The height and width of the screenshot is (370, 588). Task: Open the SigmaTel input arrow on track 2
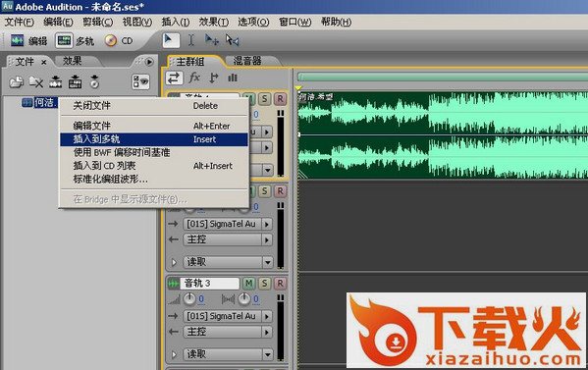click(x=267, y=224)
